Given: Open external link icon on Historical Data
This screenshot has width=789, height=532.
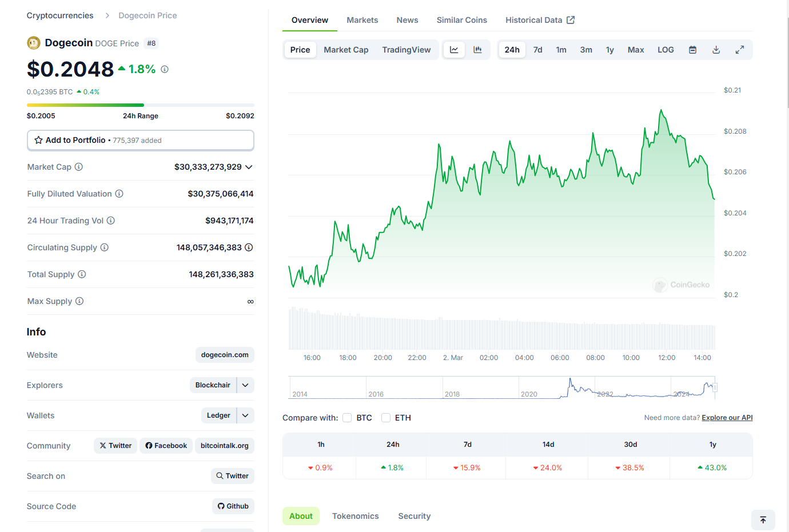Looking at the screenshot, I should coord(571,20).
